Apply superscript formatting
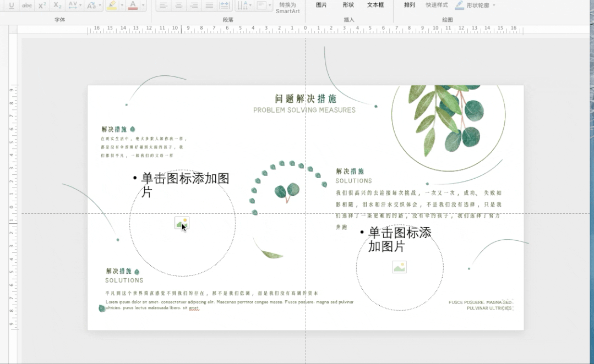This screenshot has height=364, width=594. pos(41,5)
